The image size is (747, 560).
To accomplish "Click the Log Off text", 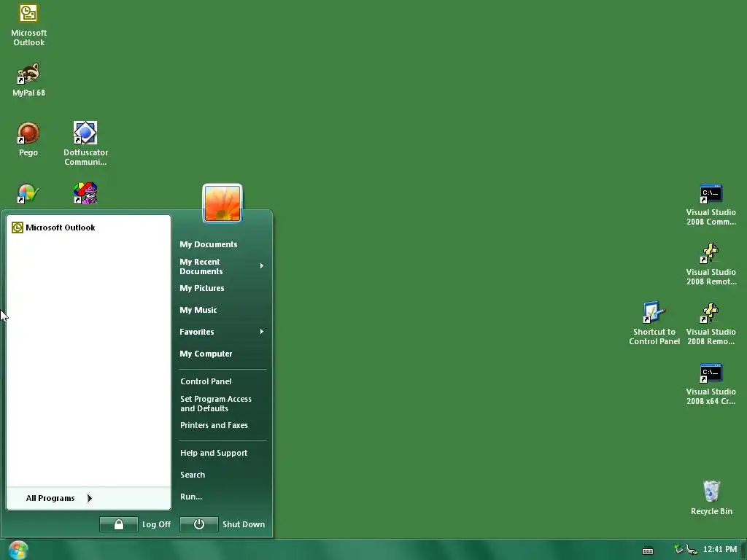I will coord(156,524).
